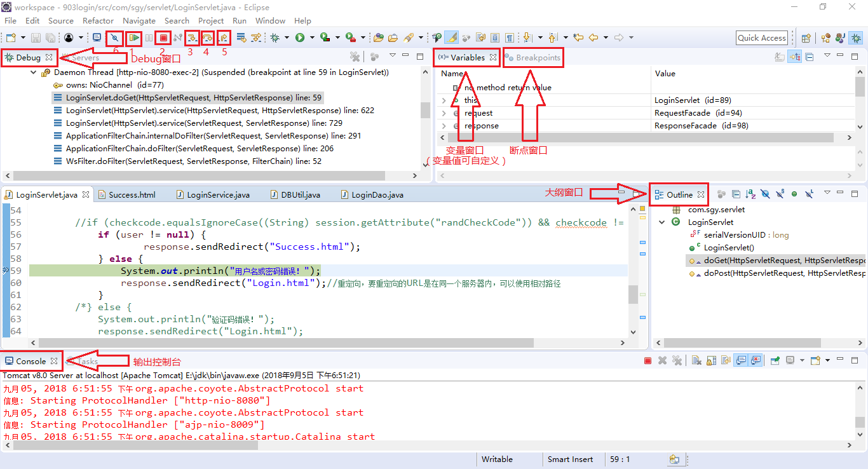Click the Quick Access search box

click(x=761, y=38)
